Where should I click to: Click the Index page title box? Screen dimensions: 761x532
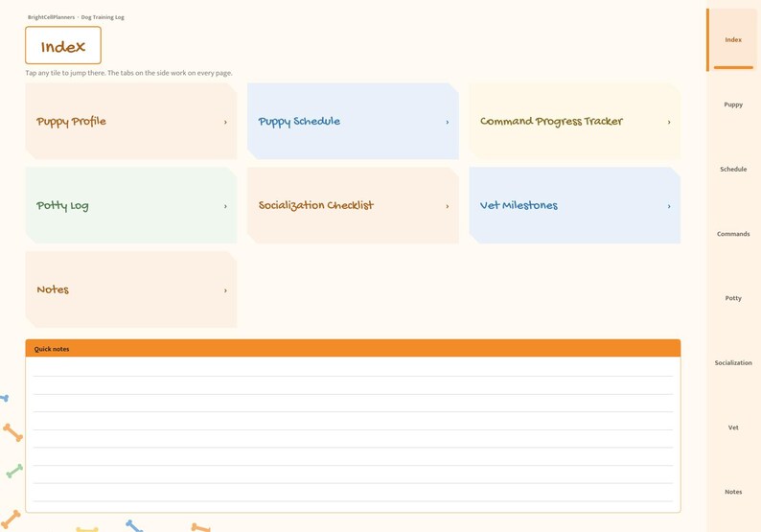[x=63, y=45]
